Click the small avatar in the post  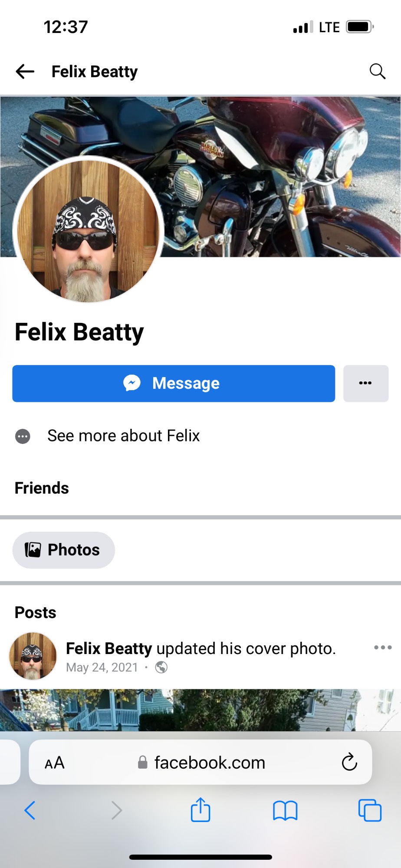click(x=33, y=656)
